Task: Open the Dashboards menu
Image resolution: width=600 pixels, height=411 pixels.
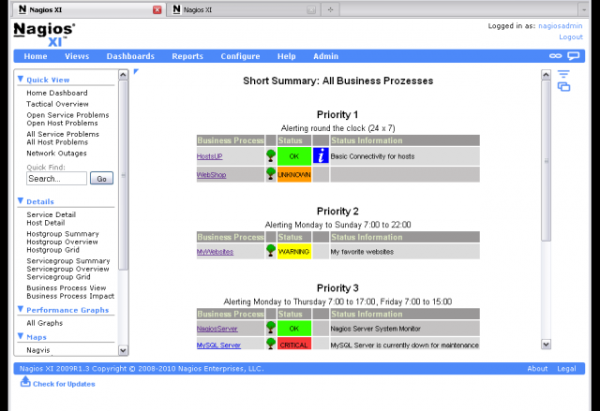Action: coord(130,57)
